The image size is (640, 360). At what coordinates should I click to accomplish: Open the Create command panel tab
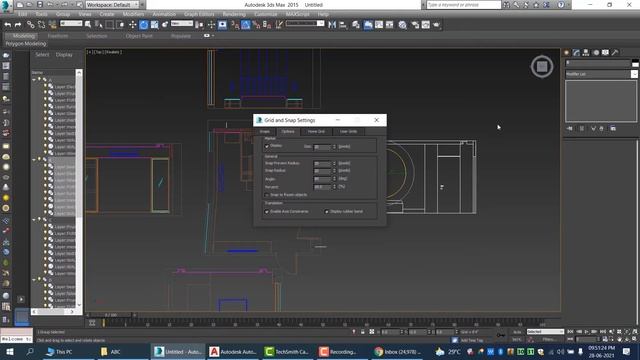point(567,53)
